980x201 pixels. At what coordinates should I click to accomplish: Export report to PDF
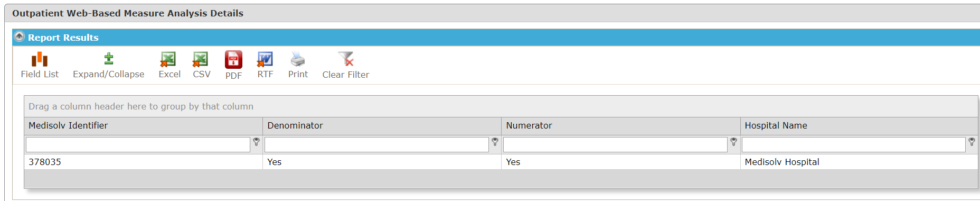[233, 66]
